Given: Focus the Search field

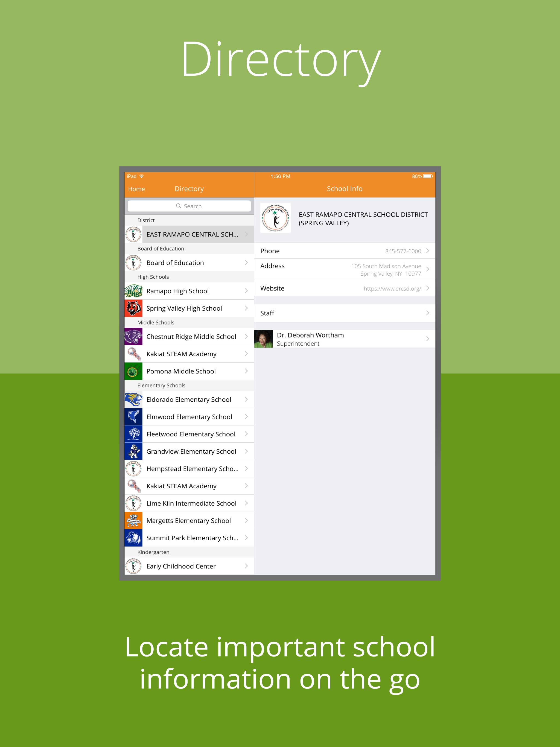Looking at the screenshot, I should point(189,206).
